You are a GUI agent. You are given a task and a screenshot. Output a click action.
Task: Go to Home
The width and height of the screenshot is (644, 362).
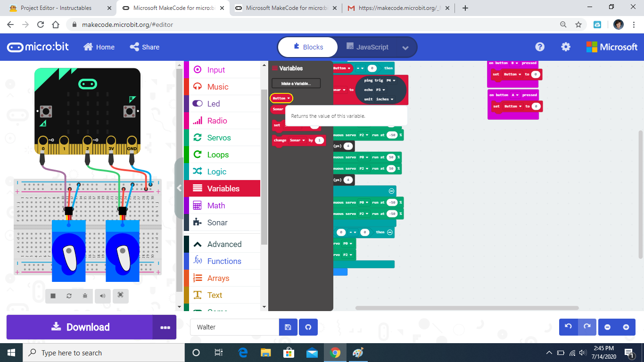coord(99,47)
